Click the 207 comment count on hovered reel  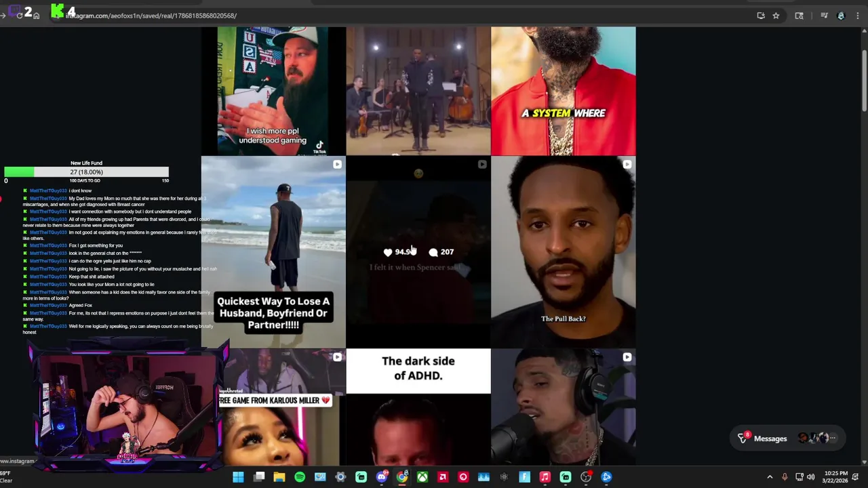[441, 251]
